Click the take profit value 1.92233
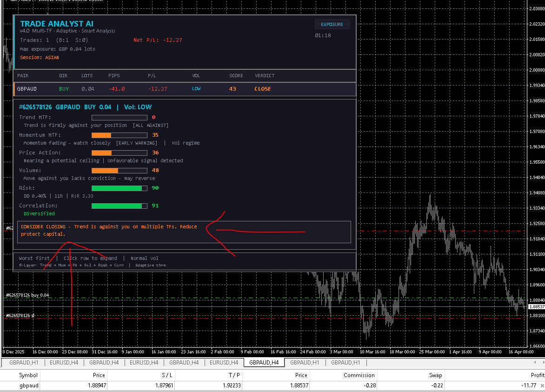The width and height of the screenshot is (545, 392). [232, 385]
